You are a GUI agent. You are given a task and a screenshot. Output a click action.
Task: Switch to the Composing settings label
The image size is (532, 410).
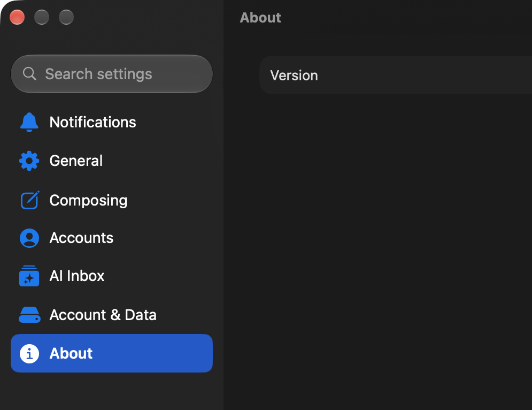(x=88, y=200)
